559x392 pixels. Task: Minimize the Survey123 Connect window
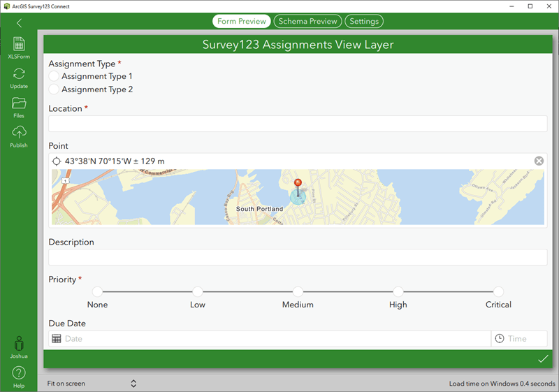point(511,6)
